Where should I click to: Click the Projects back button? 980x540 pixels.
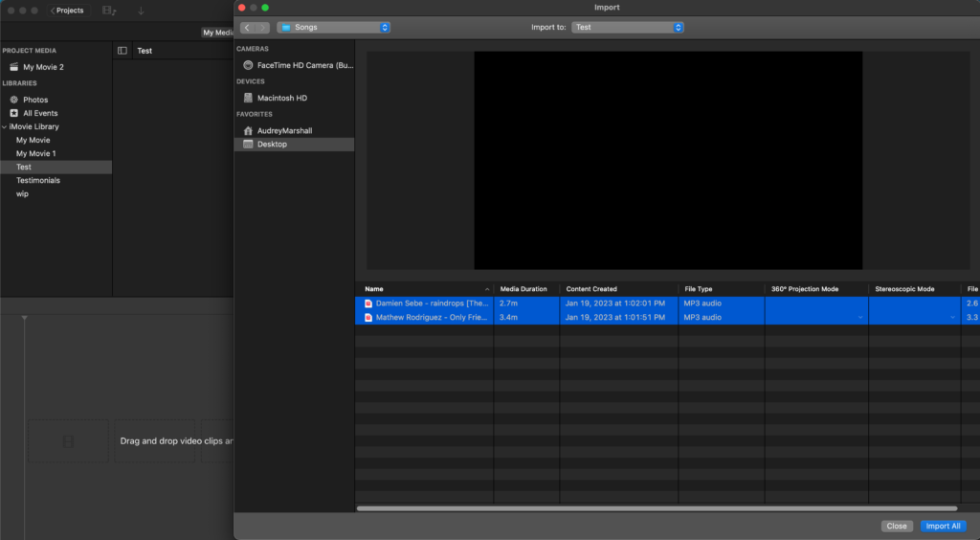[67, 10]
